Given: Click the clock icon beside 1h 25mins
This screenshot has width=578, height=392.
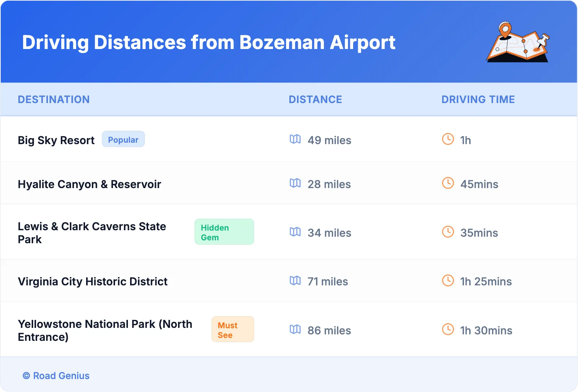Looking at the screenshot, I should [x=448, y=280].
